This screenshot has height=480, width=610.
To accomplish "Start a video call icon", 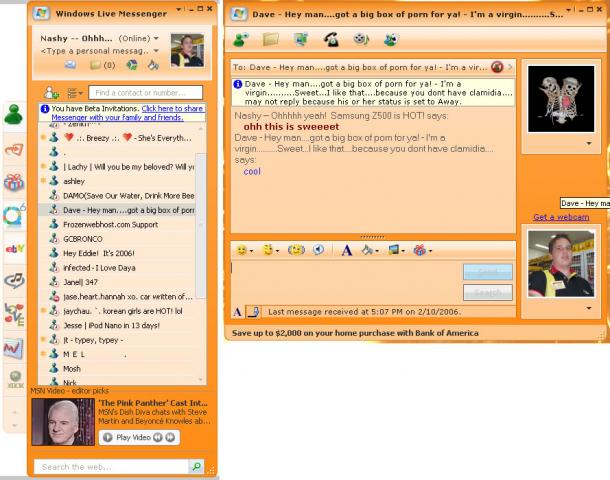I will pyautogui.click(x=300, y=39).
